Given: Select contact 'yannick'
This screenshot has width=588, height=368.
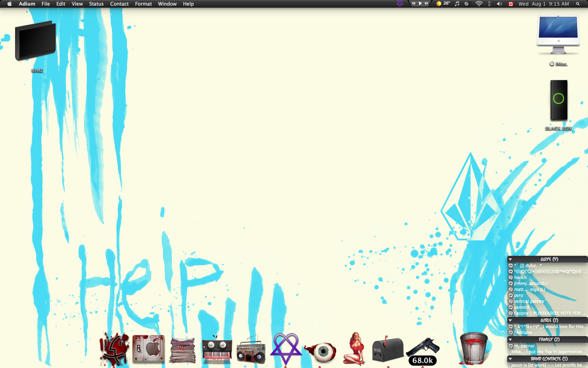Looking at the screenshot, I should [547, 307].
